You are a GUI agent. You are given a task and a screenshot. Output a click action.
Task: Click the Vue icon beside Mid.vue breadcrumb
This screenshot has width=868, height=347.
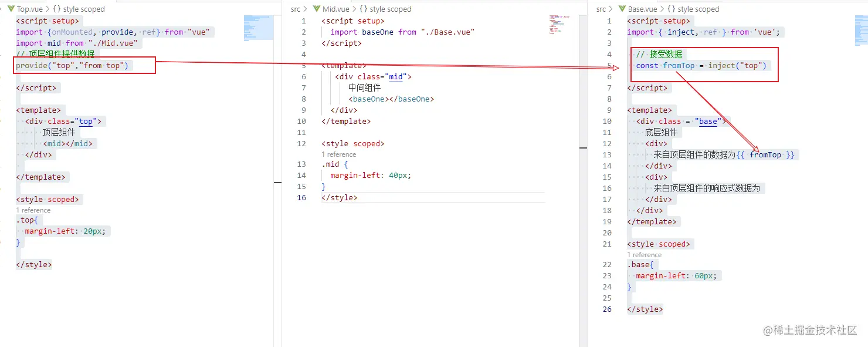(x=316, y=9)
